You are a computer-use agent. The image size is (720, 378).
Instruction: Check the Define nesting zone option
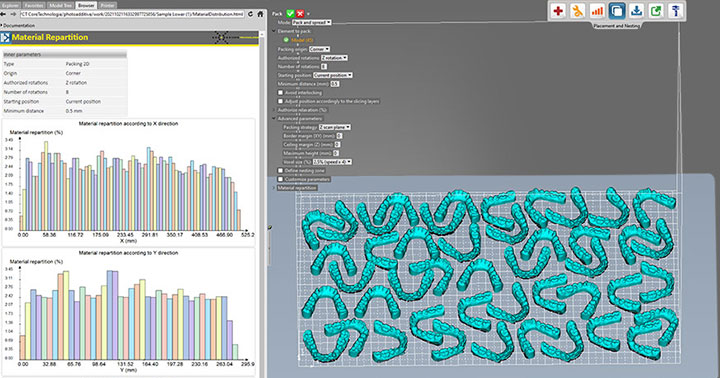pyautogui.click(x=281, y=170)
